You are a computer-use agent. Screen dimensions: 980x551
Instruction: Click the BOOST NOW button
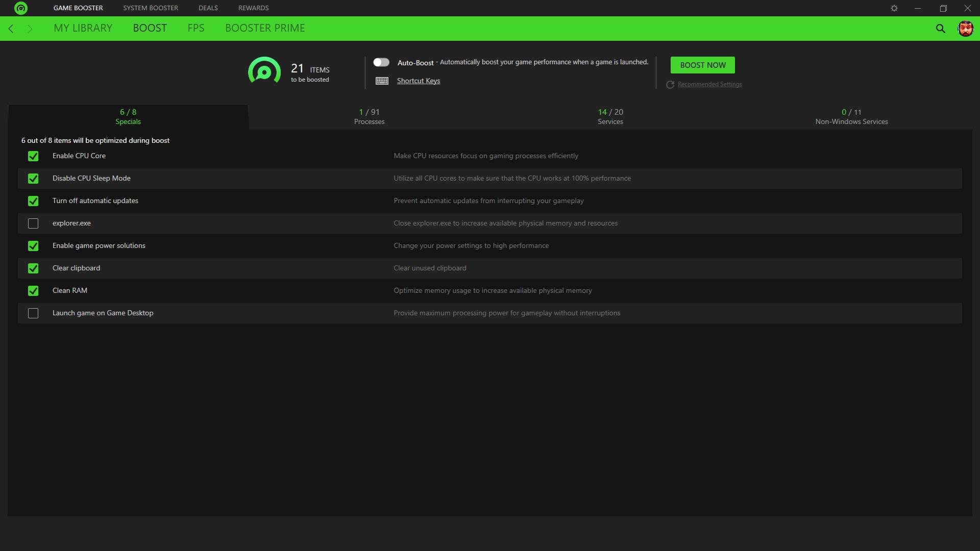(x=702, y=65)
